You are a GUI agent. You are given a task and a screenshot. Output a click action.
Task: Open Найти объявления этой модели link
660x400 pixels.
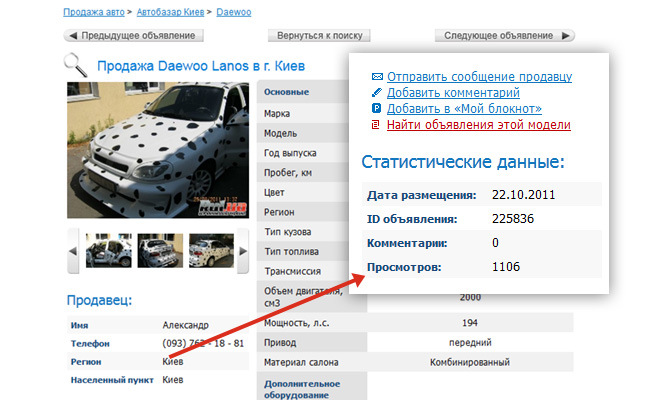479,125
